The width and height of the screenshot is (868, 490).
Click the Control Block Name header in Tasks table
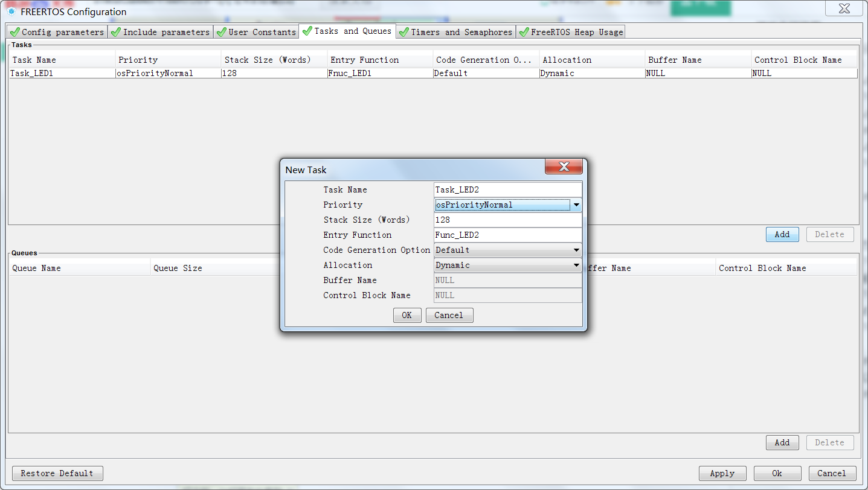[805, 60]
